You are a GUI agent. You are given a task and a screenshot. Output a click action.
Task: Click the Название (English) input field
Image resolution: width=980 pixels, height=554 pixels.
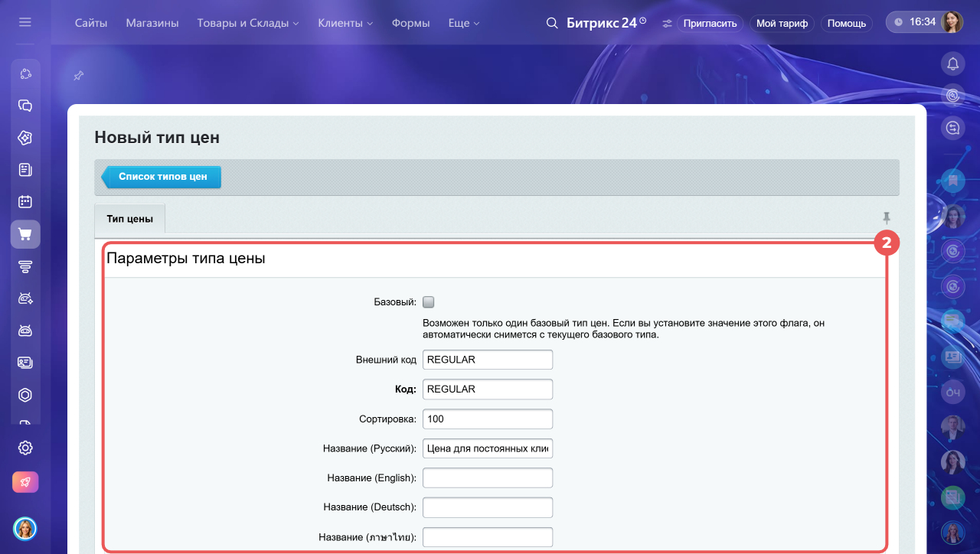(488, 477)
